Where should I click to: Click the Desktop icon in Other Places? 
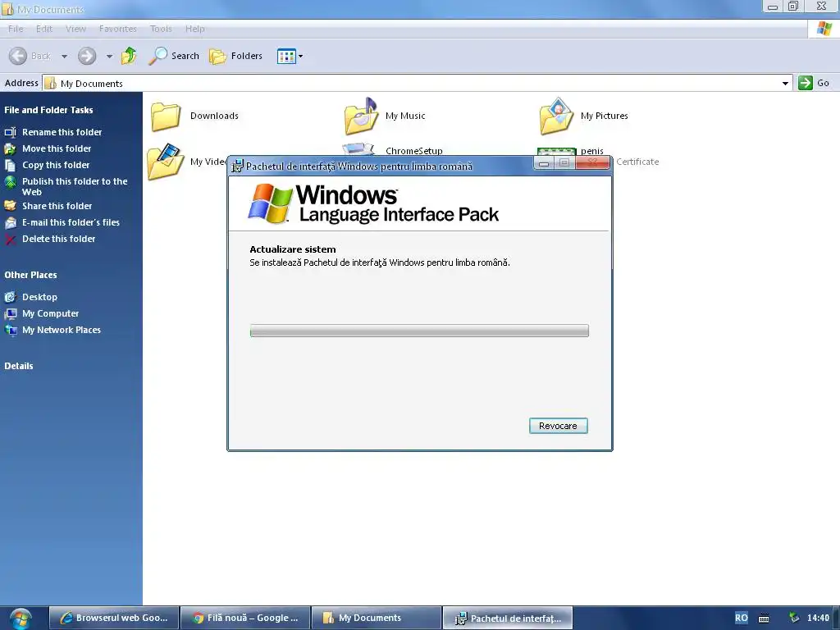(10, 297)
